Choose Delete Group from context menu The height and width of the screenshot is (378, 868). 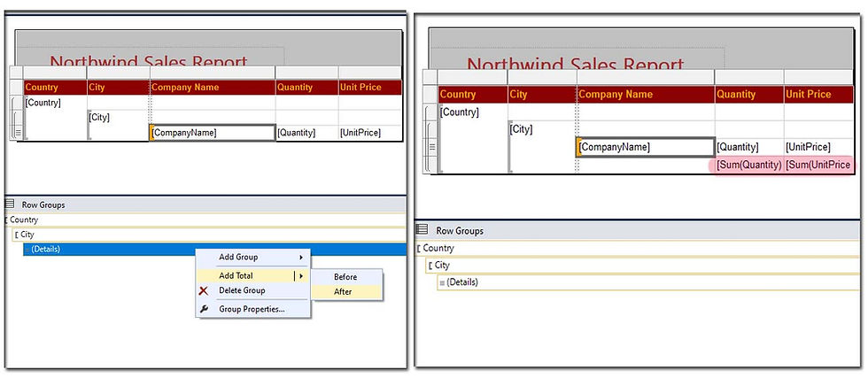(x=253, y=290)
